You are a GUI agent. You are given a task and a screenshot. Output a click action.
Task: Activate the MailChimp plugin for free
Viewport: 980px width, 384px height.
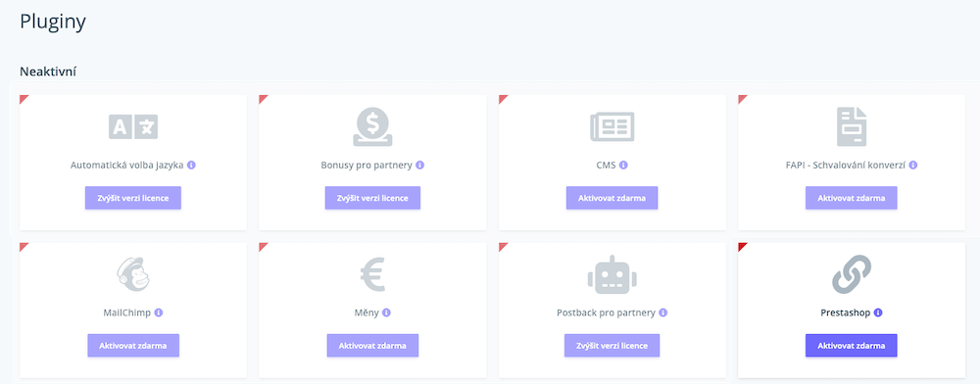tap(133, 345)
